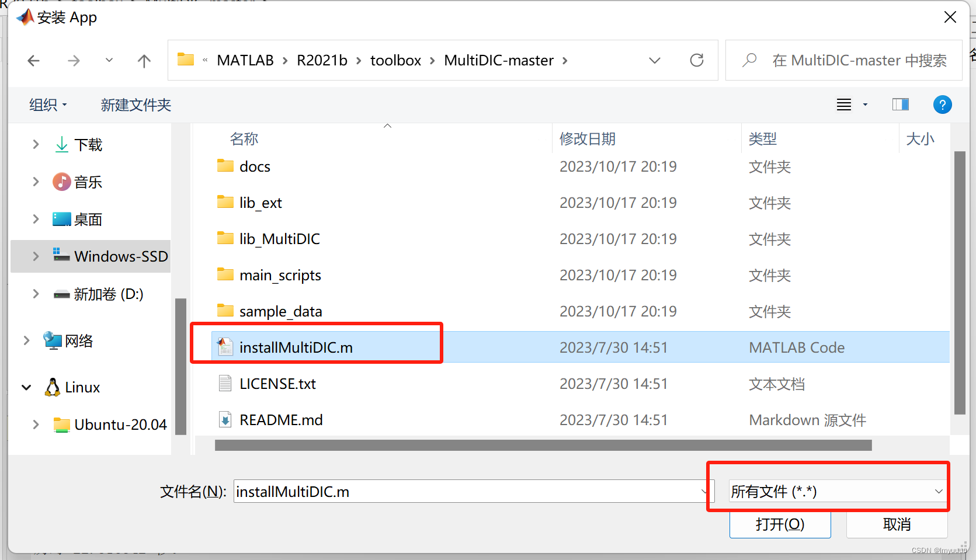Expand the Windows-SSD tree node
The height and width of the screenshot is (560, 976).
click(36, 256)
